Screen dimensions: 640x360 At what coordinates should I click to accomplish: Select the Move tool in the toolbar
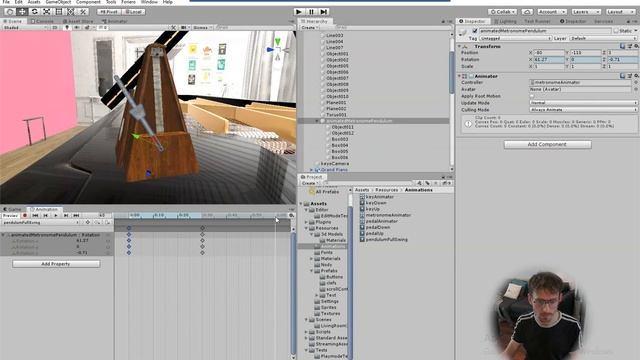click(22, 12)
